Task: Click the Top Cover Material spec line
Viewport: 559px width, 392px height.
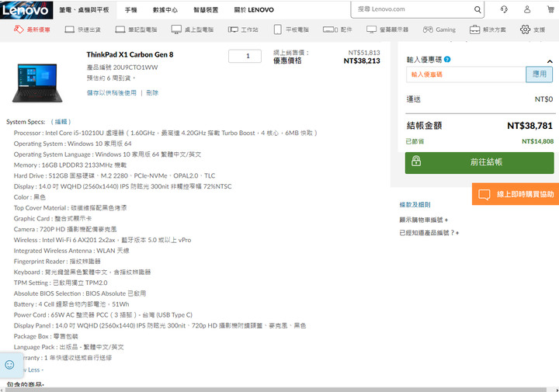Action: pyautogui.click(x=70, y=208)
